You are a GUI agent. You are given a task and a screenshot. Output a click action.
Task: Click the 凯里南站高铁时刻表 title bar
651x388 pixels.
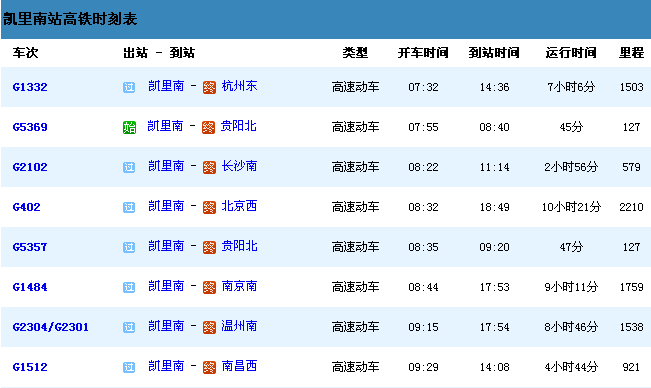326,19
